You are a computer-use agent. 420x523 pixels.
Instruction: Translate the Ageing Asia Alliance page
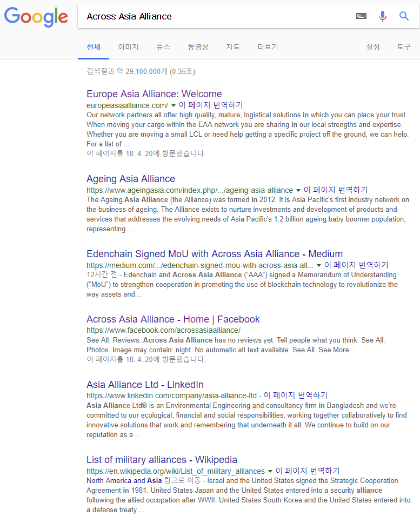pos(336,190)
